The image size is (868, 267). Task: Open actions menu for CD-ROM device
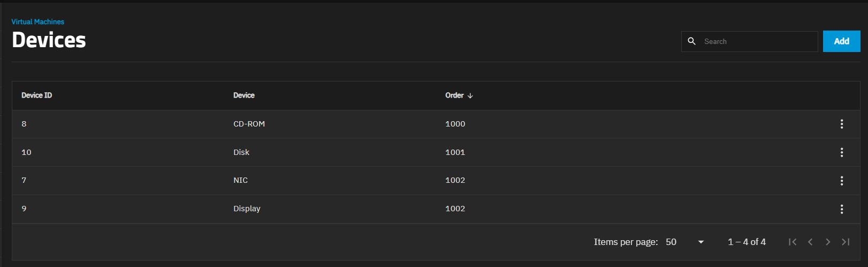tap(841, 124)
